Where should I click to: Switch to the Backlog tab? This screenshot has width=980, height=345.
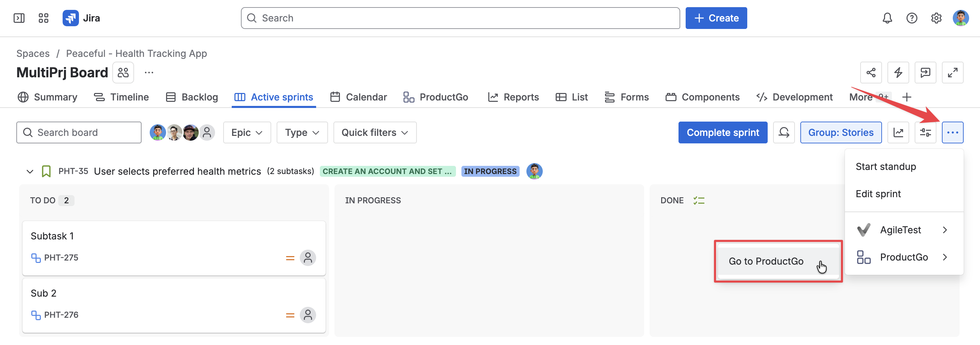pyautogui.click(x=192, y=97)
